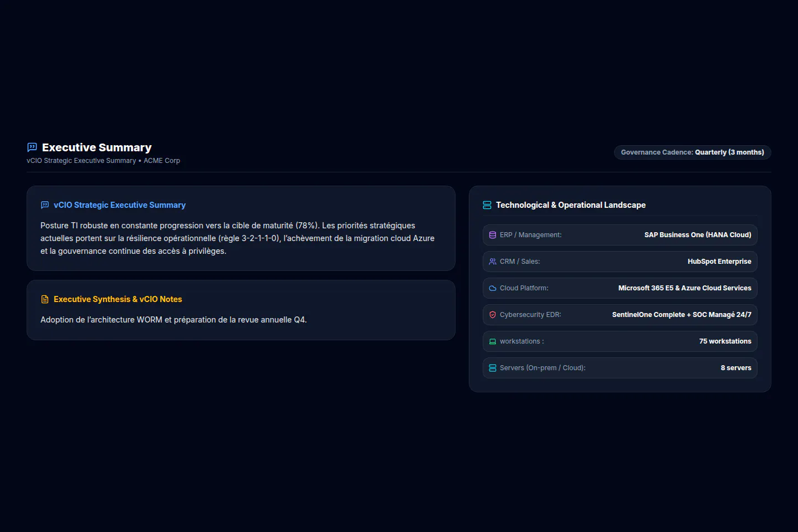The image size is (798, 532).
Task: Select the Executive Summary page title
Action: tap(97, 147)
